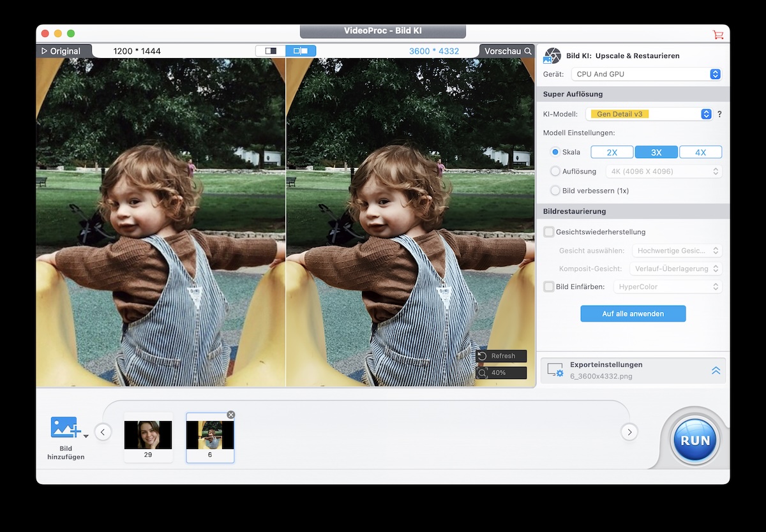766x532 pixels.
Task: Open the Gerät CPU And GPU dropdown
Action: click(646, 74)
